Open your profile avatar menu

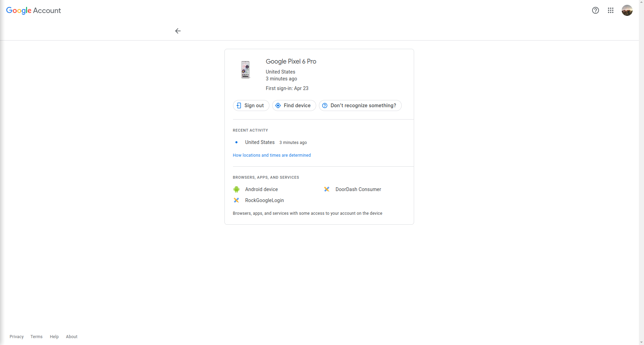627,10
